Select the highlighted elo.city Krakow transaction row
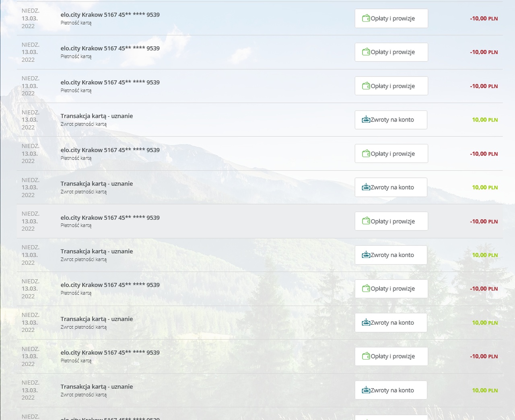 pyautogui.click(x=260, y=221)
